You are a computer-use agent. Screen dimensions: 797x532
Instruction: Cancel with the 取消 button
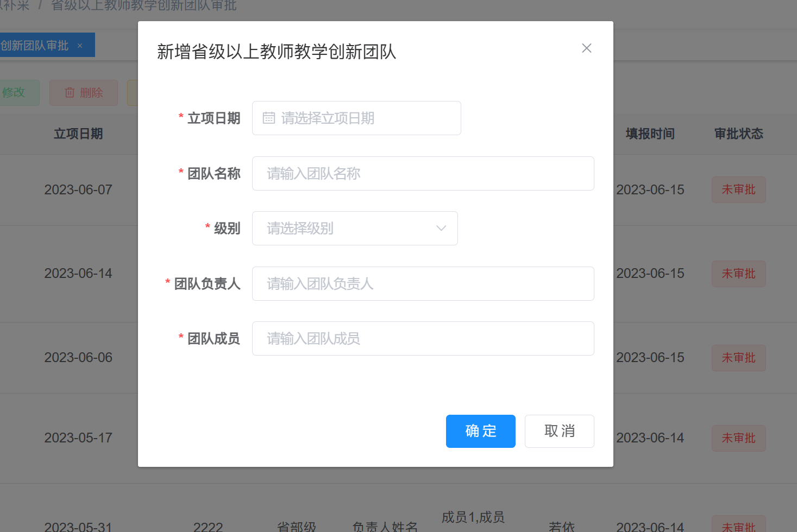click(559, 431)
